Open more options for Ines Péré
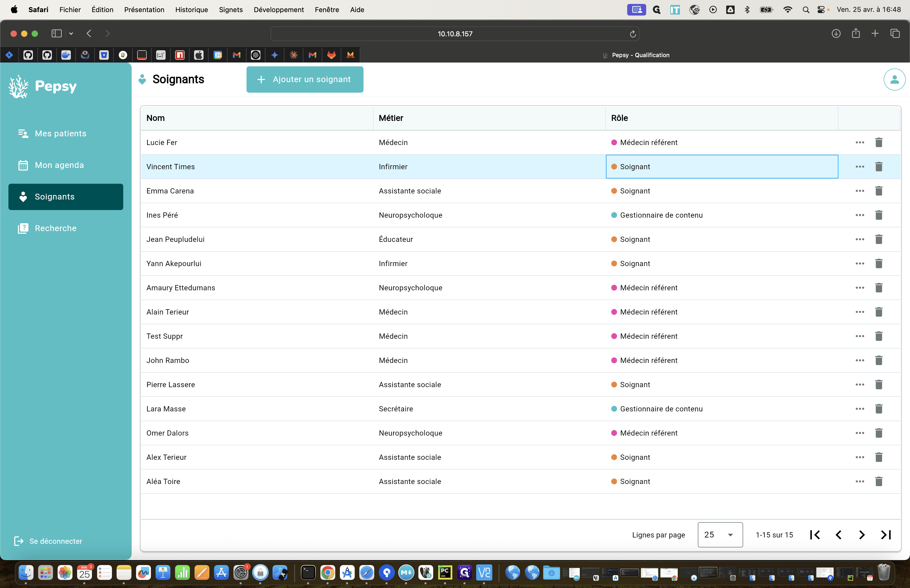This screenshot has height=588, width=910. point(860,215)
